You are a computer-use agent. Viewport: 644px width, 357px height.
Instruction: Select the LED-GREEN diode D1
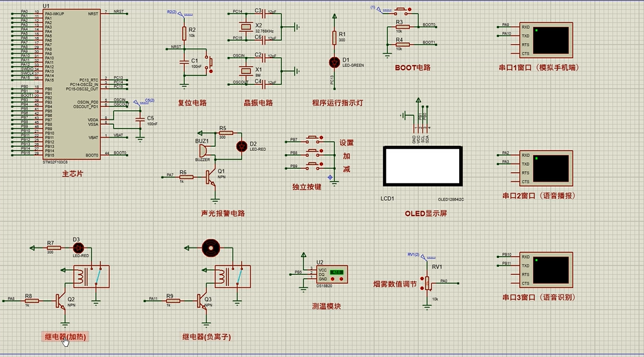tap(334, 63)
